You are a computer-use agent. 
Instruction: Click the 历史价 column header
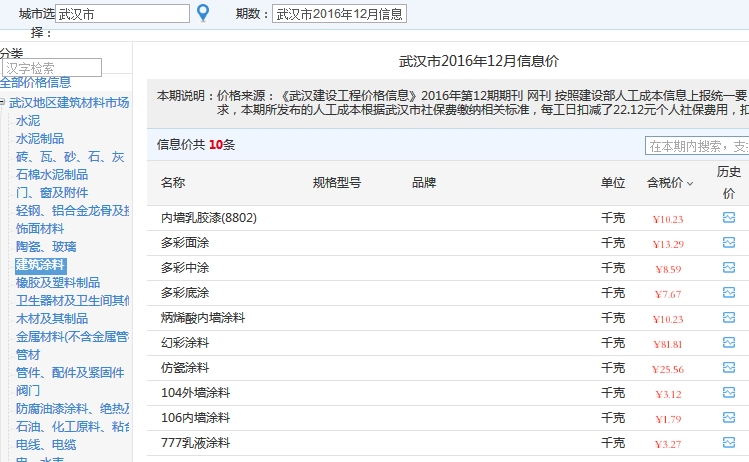pyautogui.click(x=729, y=183)
